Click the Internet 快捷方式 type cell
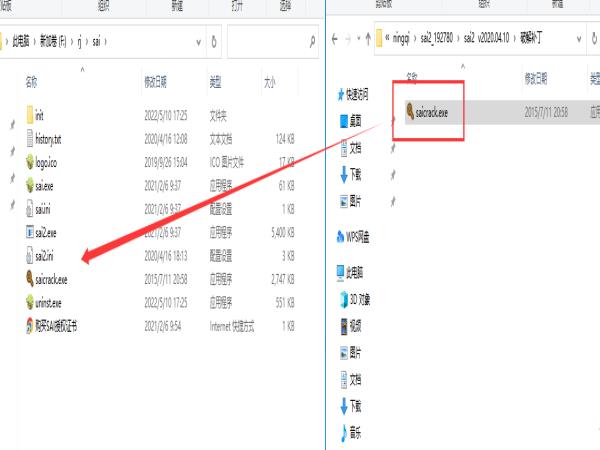Viewport: 600px width, 450px height. [x=232, y=326]
